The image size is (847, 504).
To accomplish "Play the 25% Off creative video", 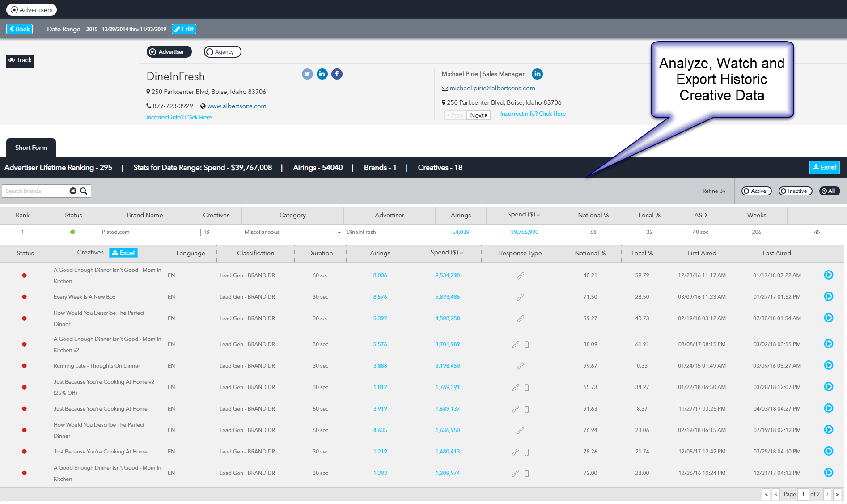I will 829,387.
